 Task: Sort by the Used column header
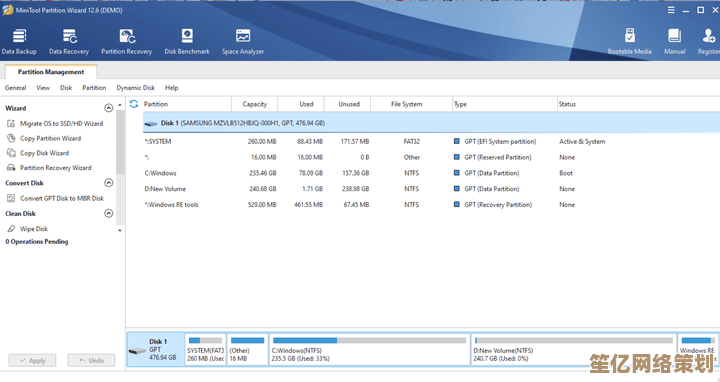(301, 104)
